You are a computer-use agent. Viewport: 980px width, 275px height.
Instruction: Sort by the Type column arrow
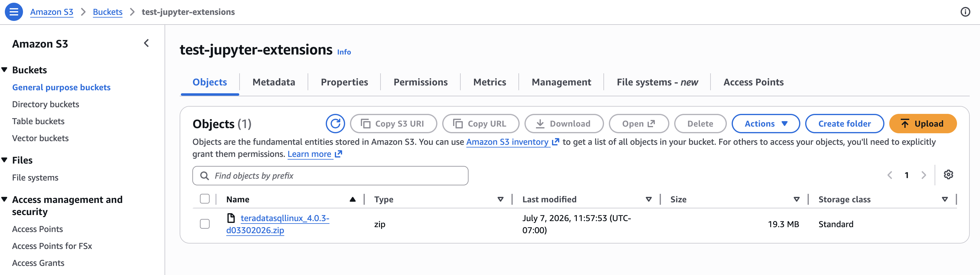click(501, 199)
